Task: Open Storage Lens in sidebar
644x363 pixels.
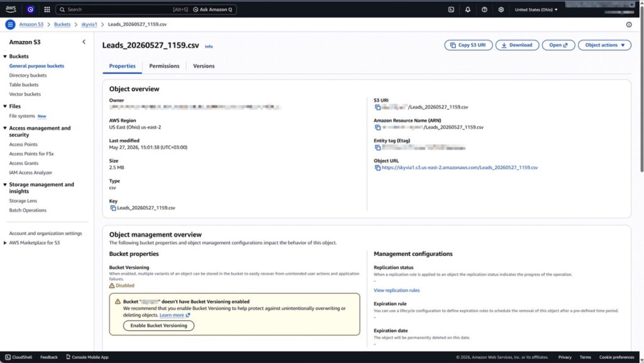Action: point(23,201)
